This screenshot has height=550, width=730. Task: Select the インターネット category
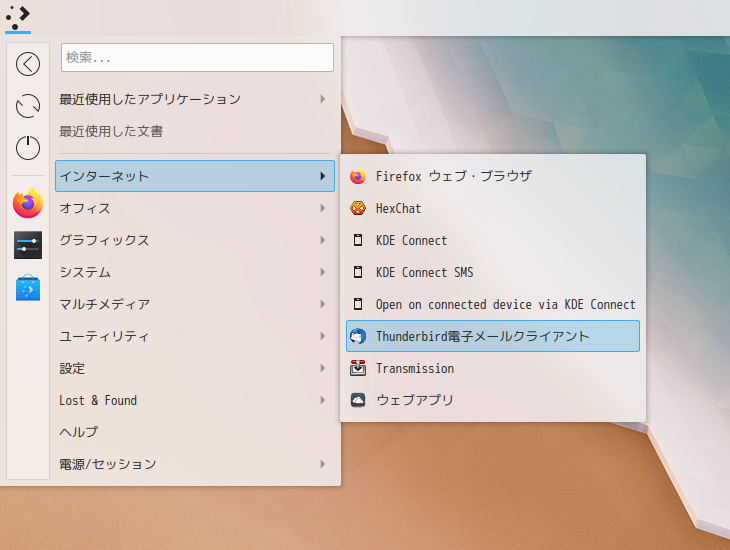tap(195, 176)
